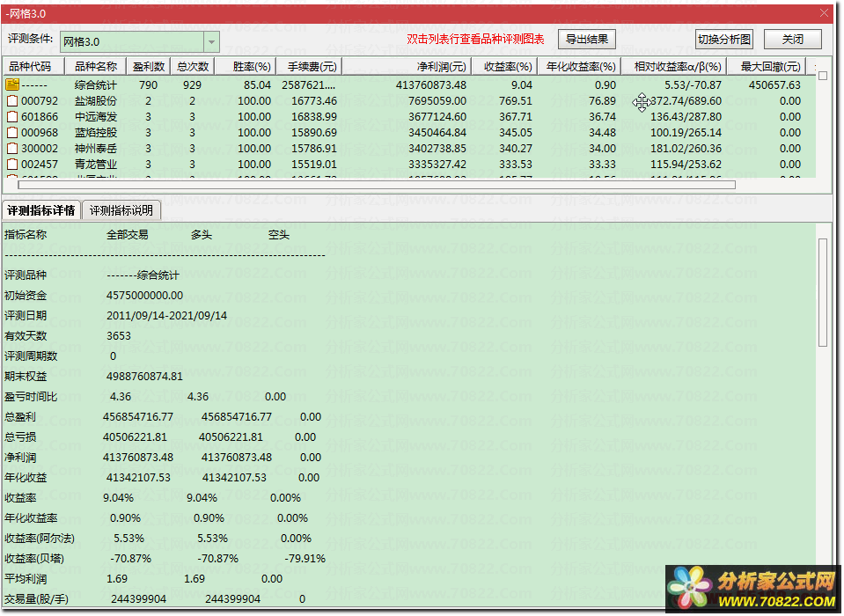This screenshot has width=844, height=616.
Task: Switch to the 评测指标详情 tab
Action: [41, 210]
